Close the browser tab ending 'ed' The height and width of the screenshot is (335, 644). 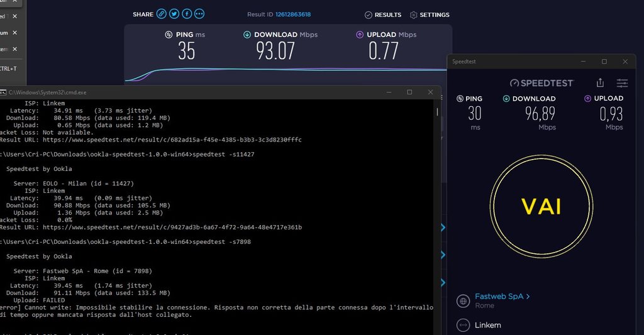(x=15, y=16)
